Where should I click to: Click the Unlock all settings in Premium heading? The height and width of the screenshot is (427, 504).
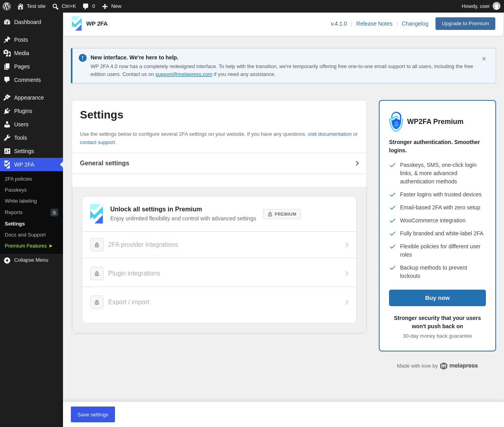pos(156,209)
